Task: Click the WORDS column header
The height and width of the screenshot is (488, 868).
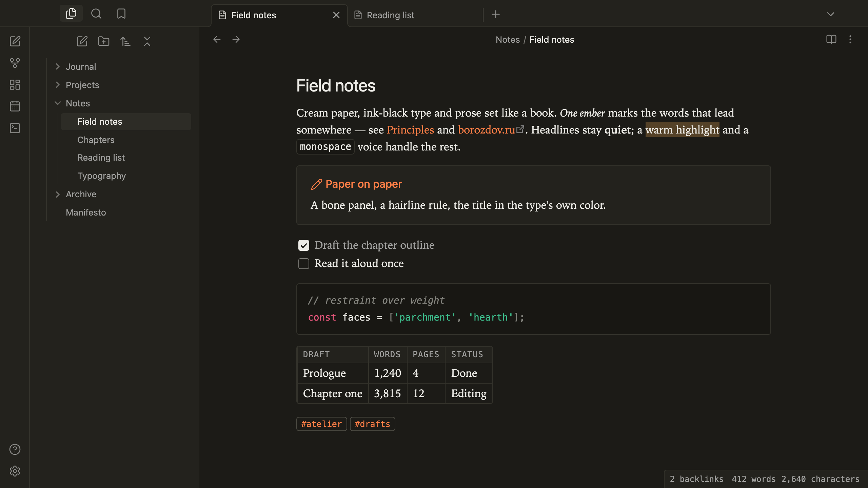Action: pyautogui.click(x=388, y=354)
